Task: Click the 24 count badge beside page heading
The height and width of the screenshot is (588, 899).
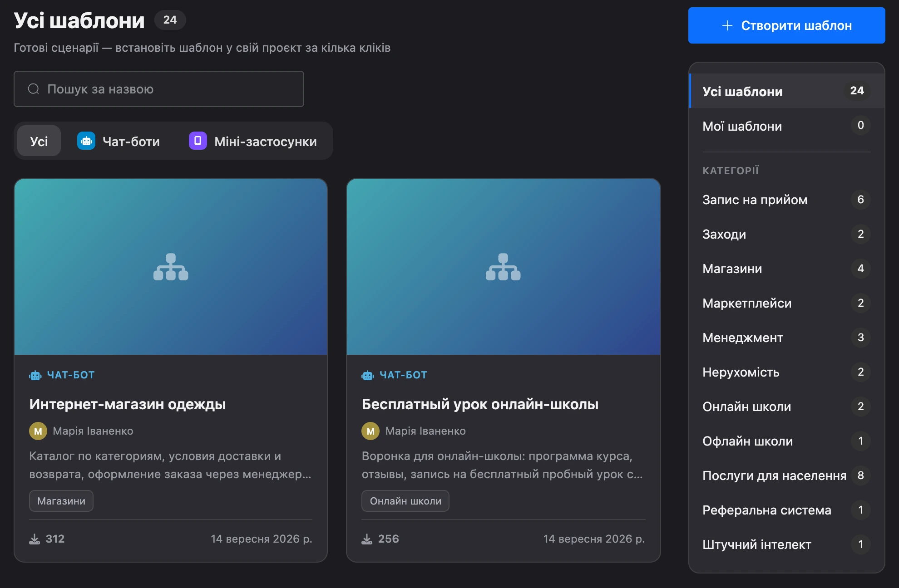Action: point(170,20)
